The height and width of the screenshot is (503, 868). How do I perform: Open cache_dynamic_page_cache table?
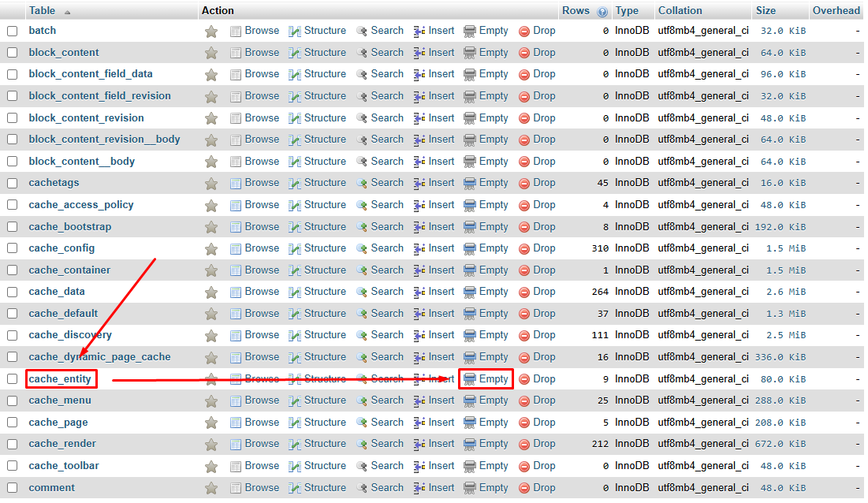[x=99, y=357]
